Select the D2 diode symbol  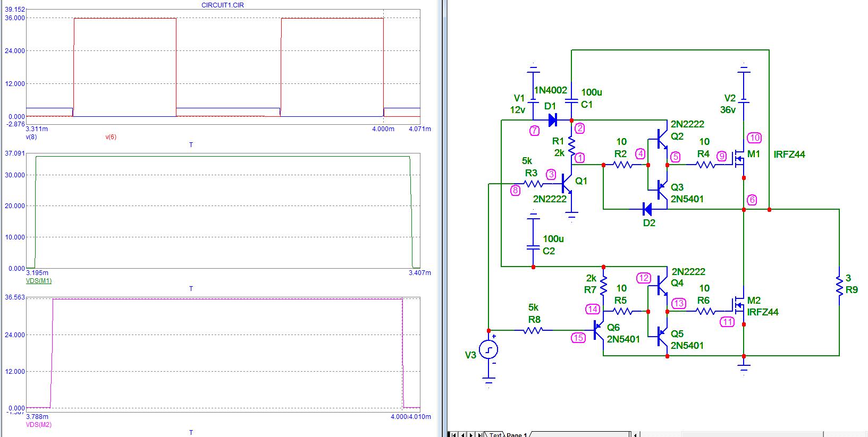647,209
